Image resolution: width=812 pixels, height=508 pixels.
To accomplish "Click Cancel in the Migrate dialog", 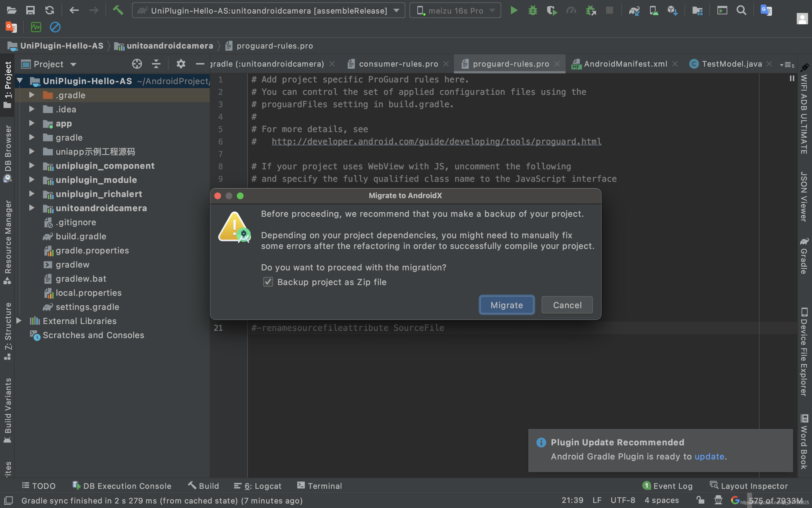I will point(567,305).
